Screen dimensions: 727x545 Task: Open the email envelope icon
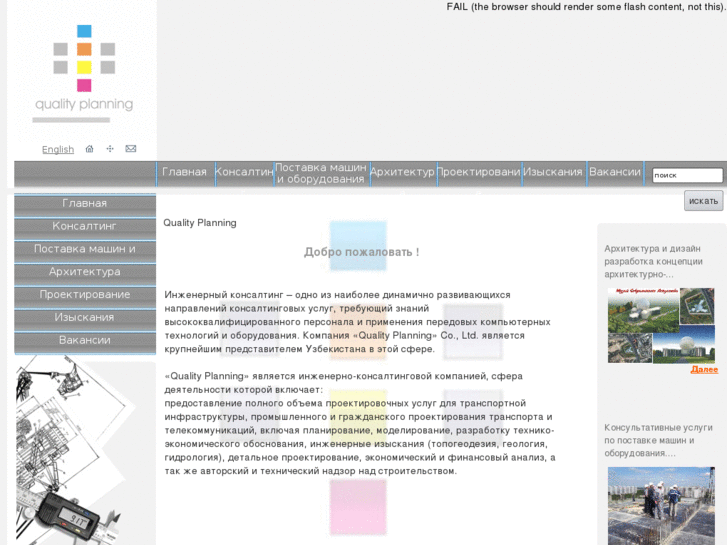(x=131, y=149)
